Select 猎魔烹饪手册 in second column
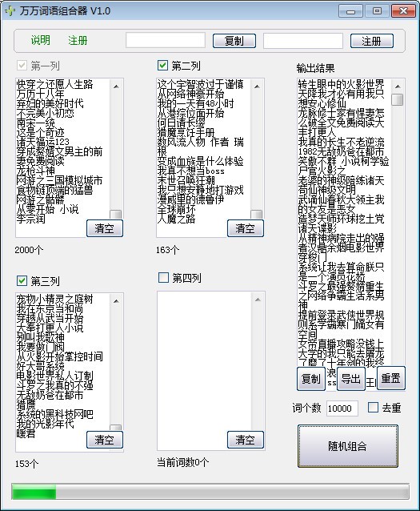Viewport: 420px width, 511px height. (186, 133)
